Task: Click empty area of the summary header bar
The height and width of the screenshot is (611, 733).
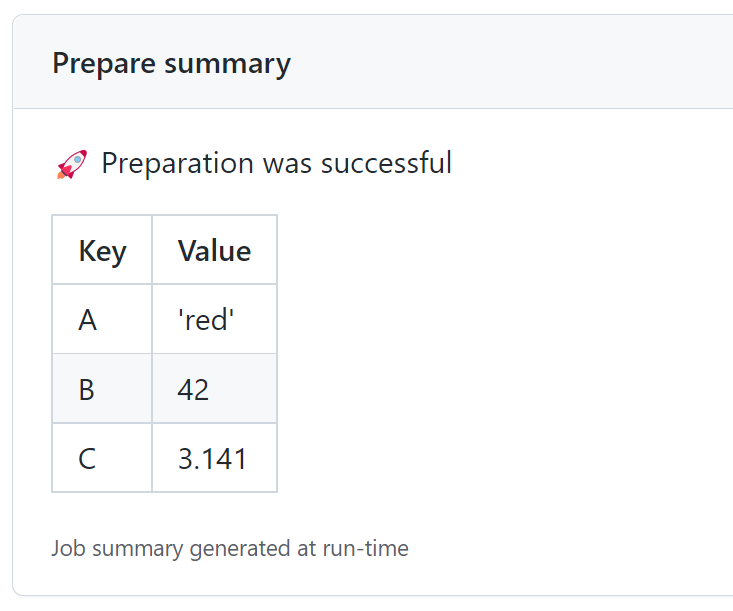Action: coord(514,63)
